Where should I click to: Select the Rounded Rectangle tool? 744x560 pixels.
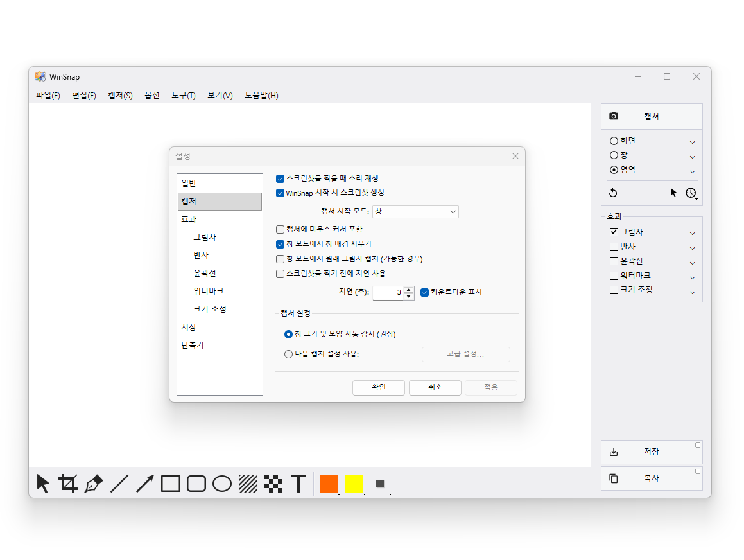tap(196, 484)
